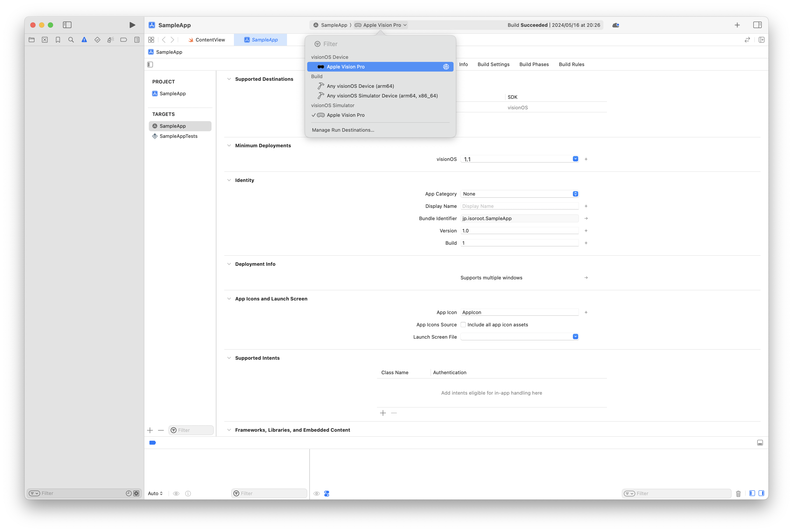Run the app with the play button

click(132, 25)
